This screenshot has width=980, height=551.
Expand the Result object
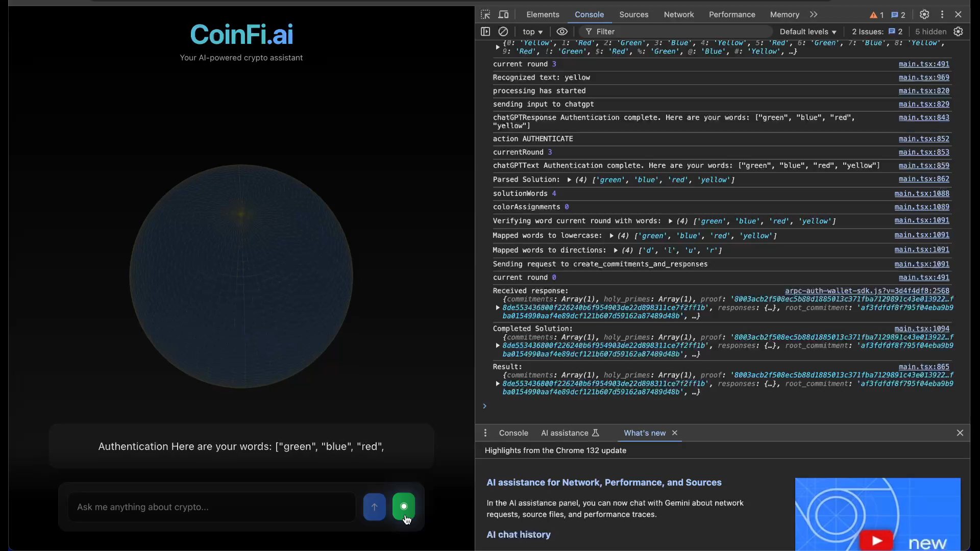click(498, 384)
